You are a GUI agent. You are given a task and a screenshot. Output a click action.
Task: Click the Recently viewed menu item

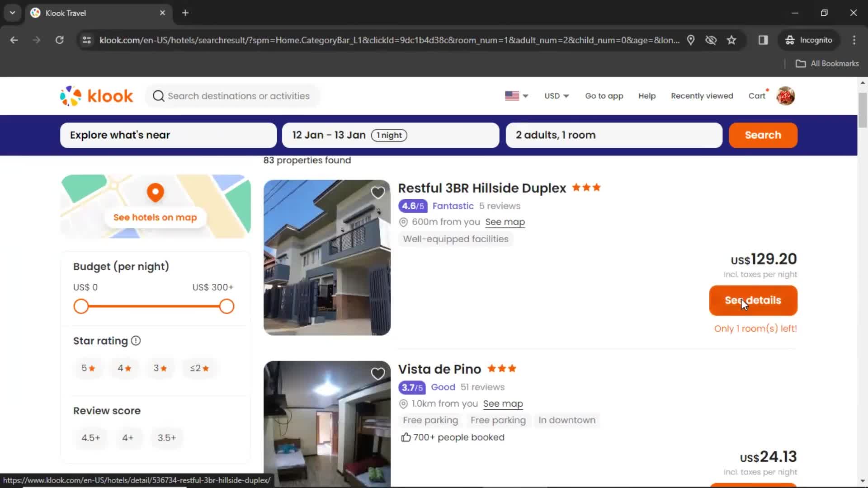pyautogui.click(x=702, y=96)
